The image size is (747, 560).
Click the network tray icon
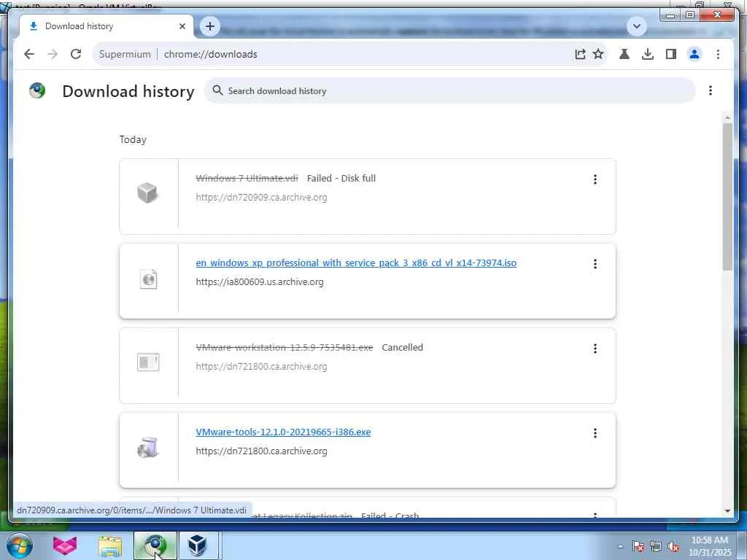tap(656, 546)
